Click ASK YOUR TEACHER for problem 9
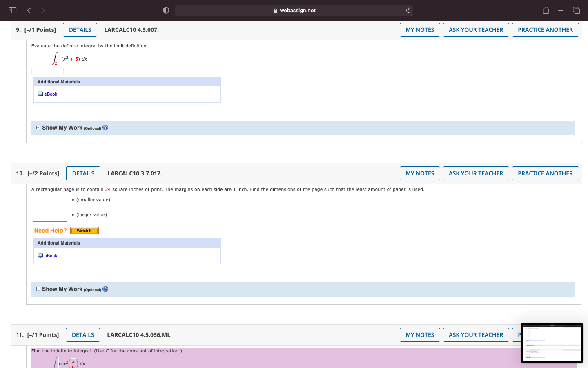Screen dimensions: 588x368 pyautogui.click(x=476, y=29)
